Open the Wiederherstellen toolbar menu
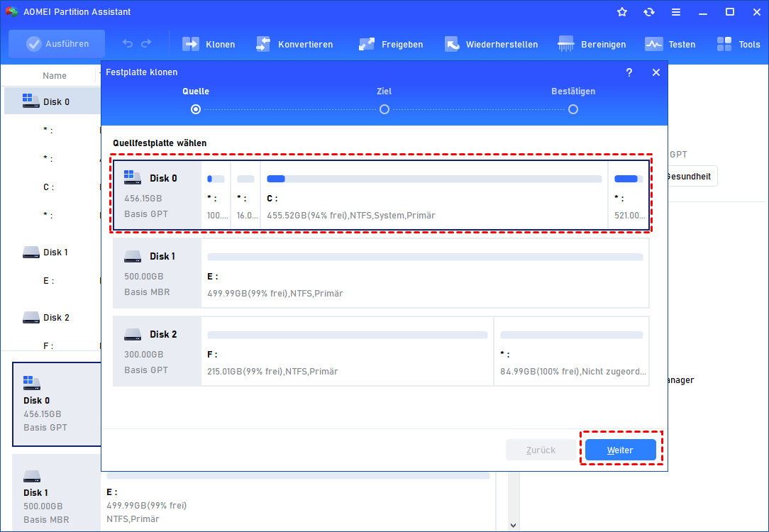 (491, 44)
